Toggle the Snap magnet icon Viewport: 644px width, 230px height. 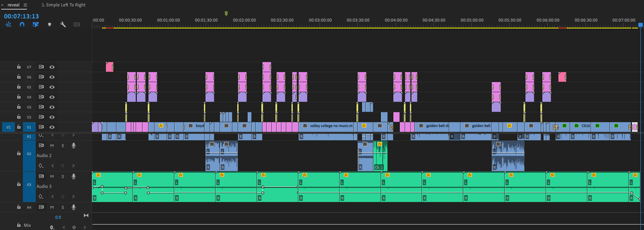coord(22,25)
